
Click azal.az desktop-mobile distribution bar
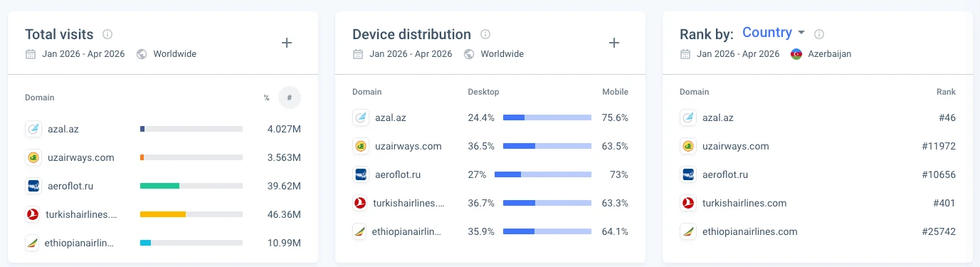pos(547,117)
